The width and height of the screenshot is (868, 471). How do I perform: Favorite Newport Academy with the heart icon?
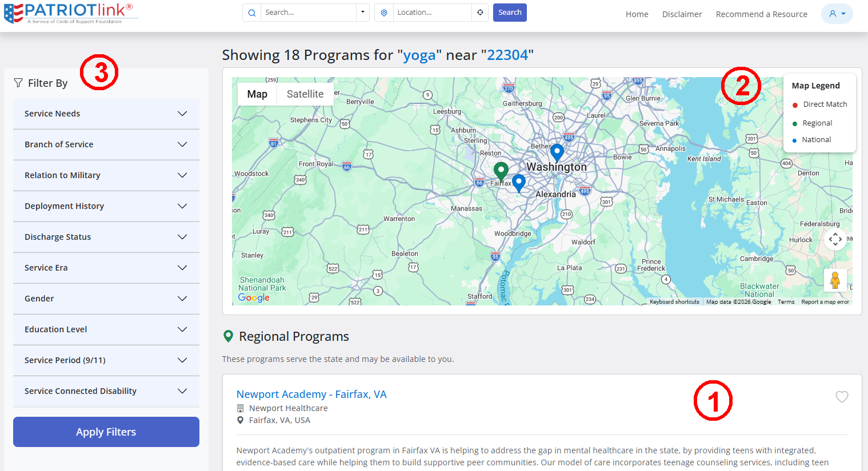coord(842,397)
